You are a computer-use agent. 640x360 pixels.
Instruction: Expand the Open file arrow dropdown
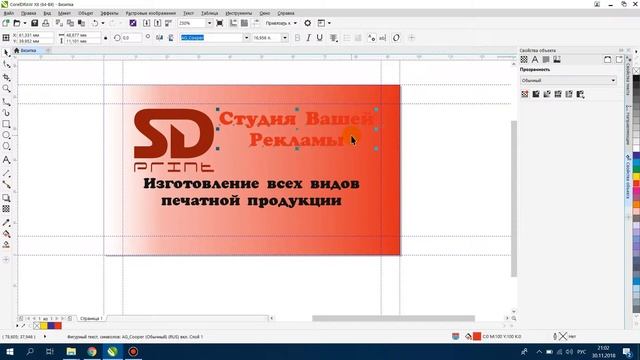tap(24, 23)
